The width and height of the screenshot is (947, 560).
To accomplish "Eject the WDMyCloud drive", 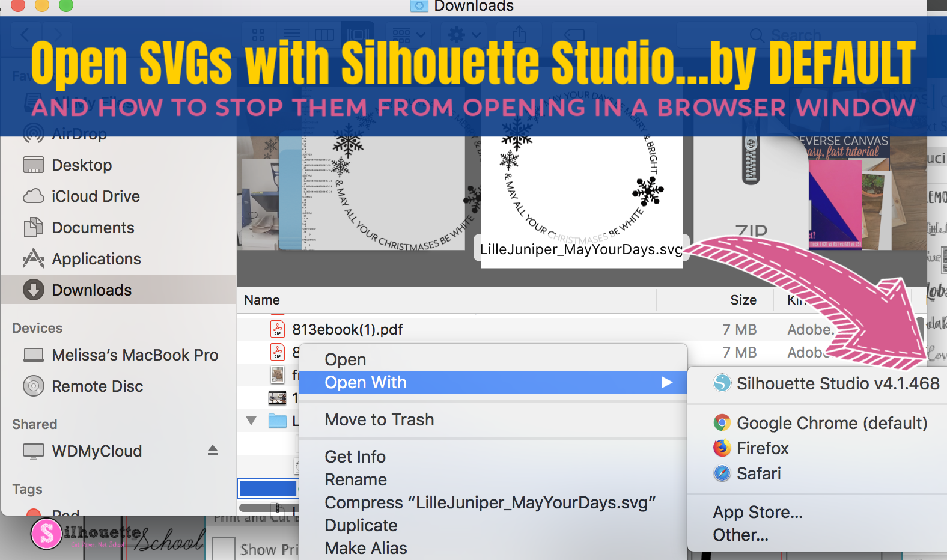I will (213, 451).
